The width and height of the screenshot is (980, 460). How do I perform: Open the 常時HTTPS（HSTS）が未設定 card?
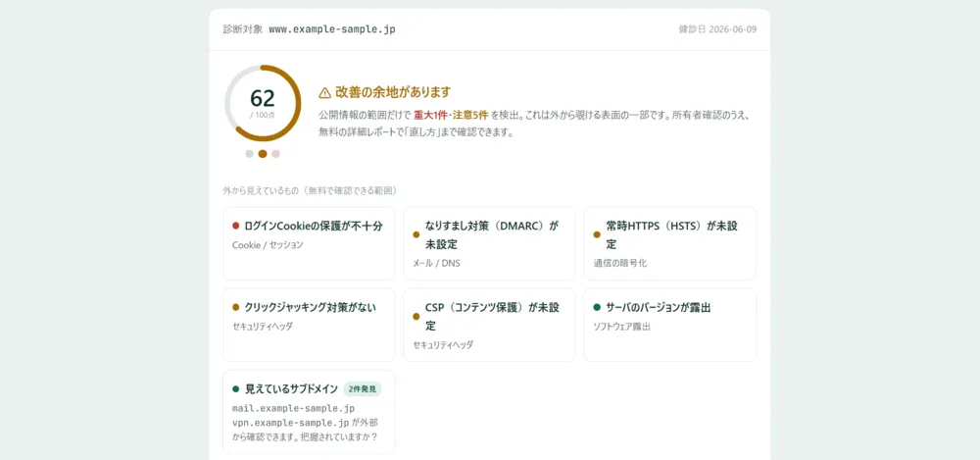pos(670,243)
